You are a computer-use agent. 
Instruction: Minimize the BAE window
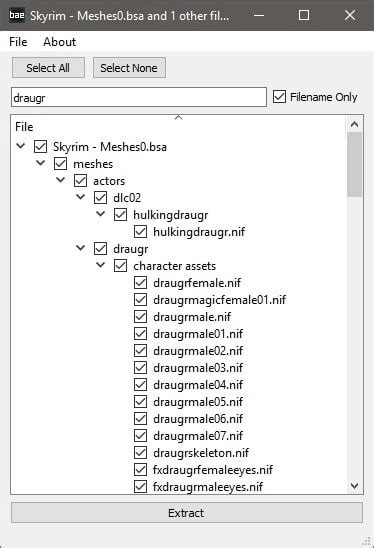[259, 15]
